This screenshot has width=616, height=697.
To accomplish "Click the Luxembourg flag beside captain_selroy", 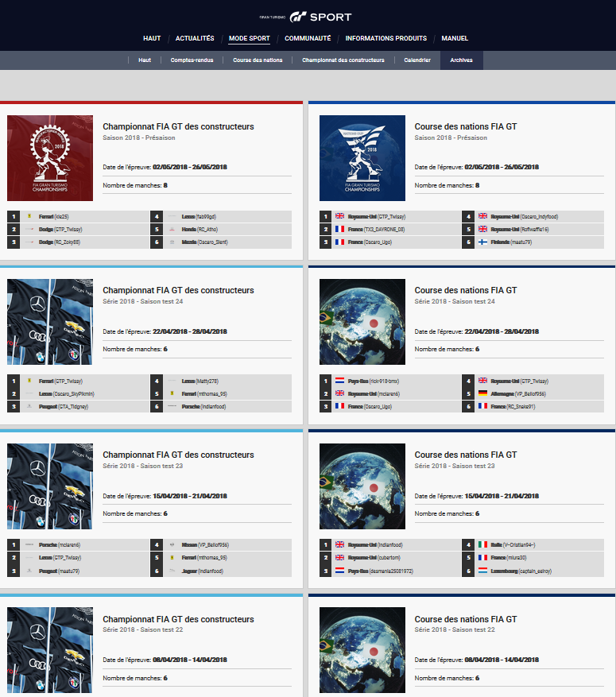I will click(482, 571).
